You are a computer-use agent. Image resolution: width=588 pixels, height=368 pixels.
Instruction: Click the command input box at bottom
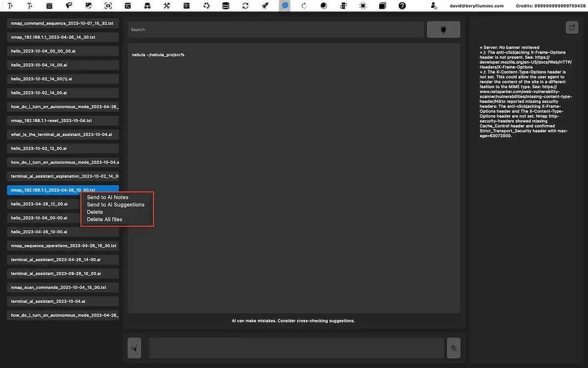click(x=296, y=347)
